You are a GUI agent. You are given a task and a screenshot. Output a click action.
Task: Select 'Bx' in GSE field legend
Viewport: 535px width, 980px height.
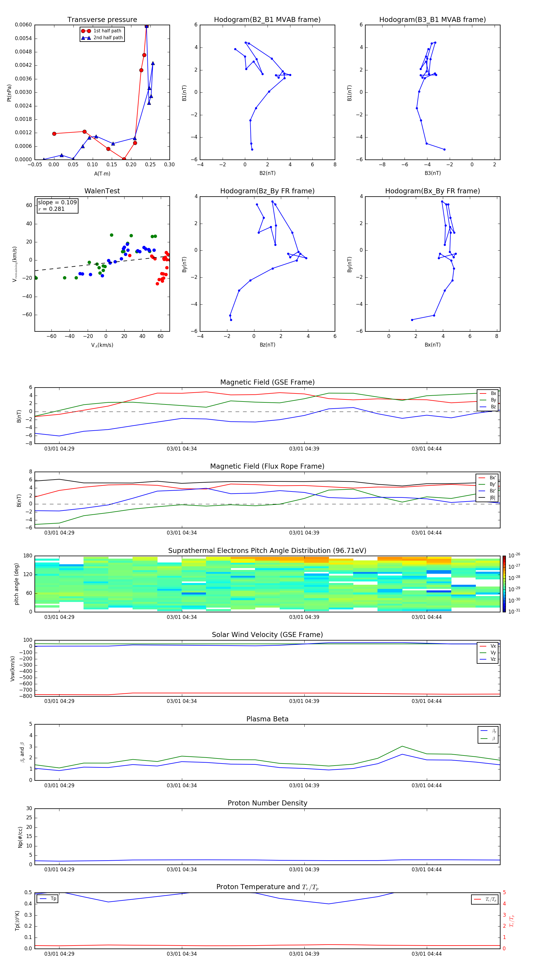488,393
